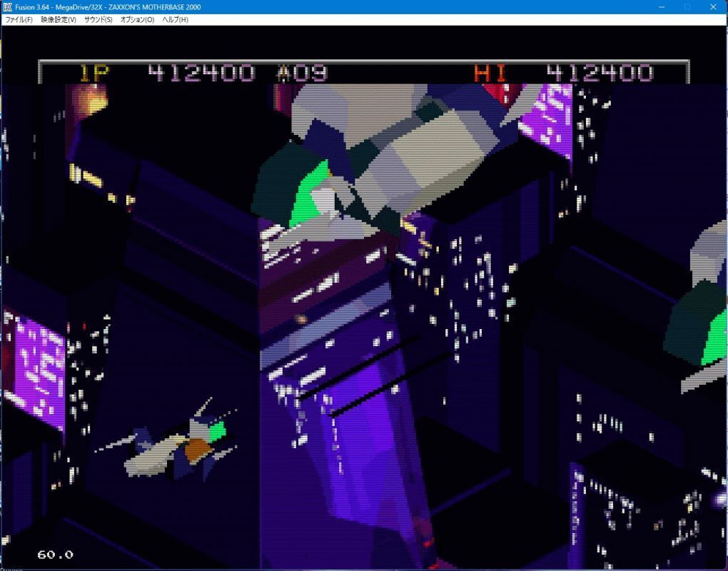Viewport: 728px width, 571px height.
Task: Open the ファイル(F) menu
Action: pyautogui.click(x=19, y=19)
